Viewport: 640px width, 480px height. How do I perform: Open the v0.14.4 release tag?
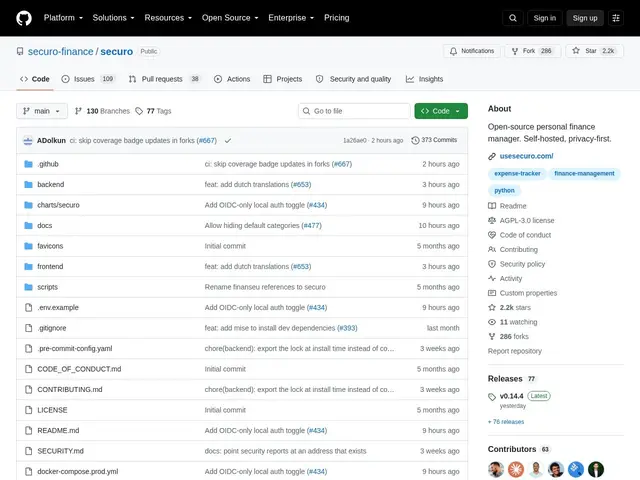pyautogui.click(x=511, y=396)
